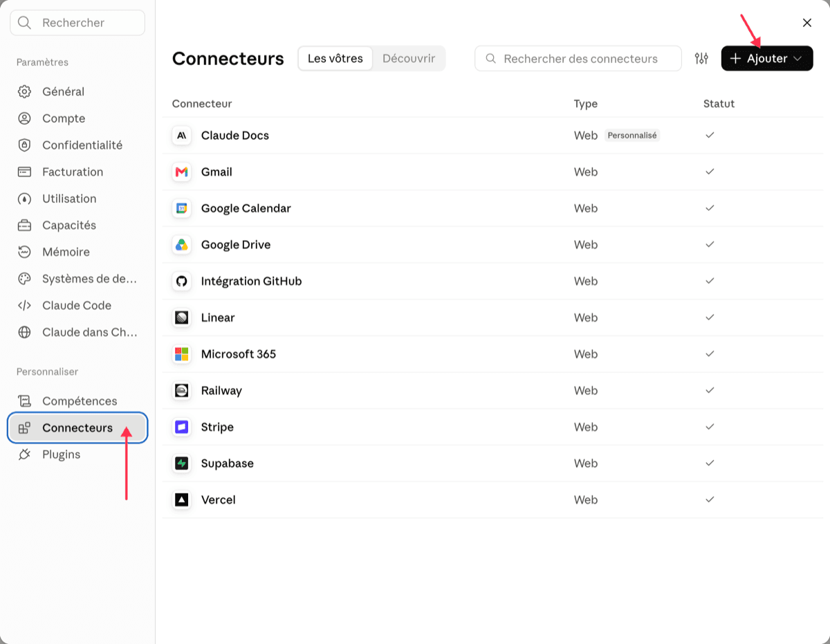Click the Connecteur column header
Image resolution: width=830 pixels, height=644 pixels.
[x=202, y=104]
